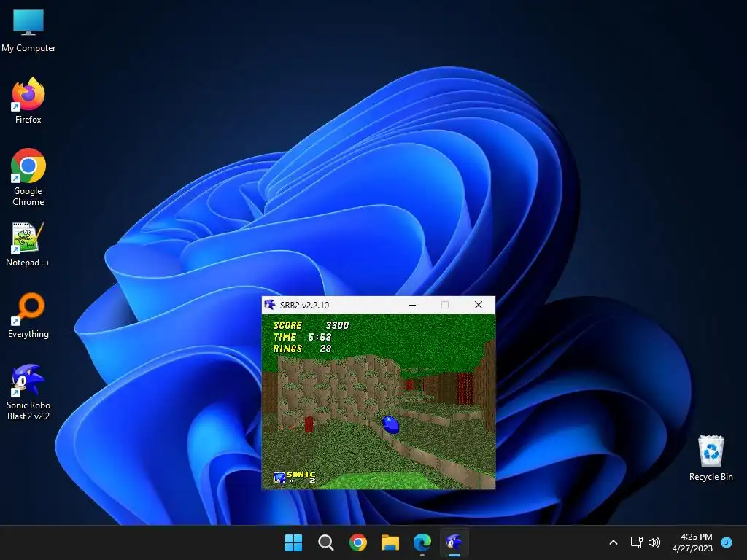Click the SRB2 taskbar icon
Image resolution: width=747 pixels, height=560 pixels.
(454, 542)
